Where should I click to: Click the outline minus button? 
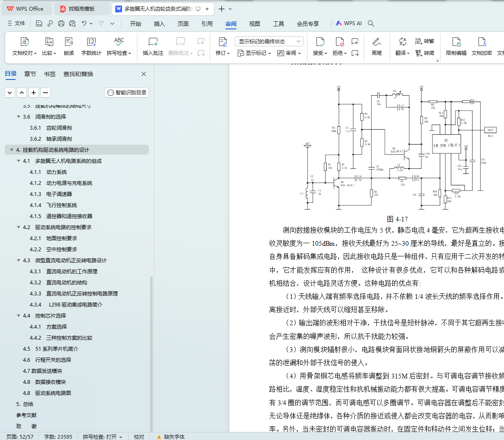(46, 93)
